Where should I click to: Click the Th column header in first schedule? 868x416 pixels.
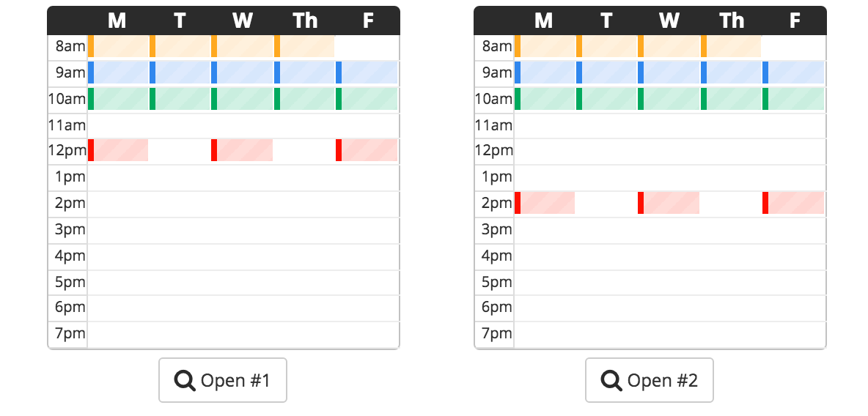tap(305, 21)
